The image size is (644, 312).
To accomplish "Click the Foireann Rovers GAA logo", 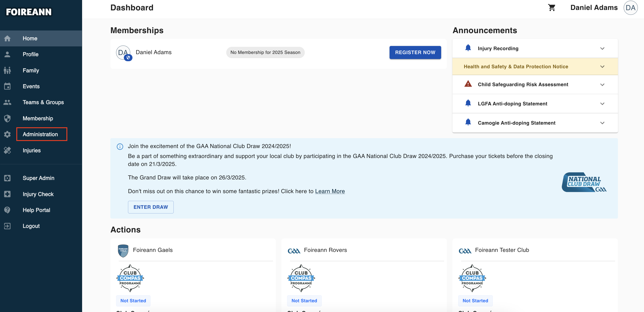I will 294,251.
